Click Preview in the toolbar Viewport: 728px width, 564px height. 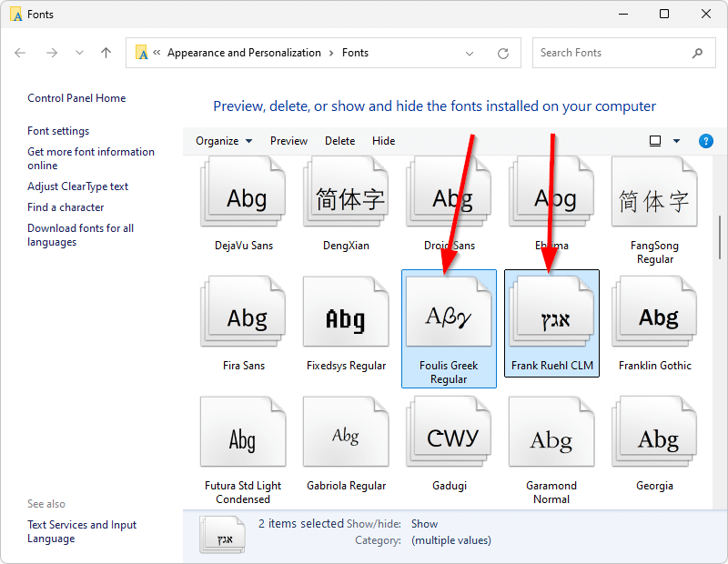288,141
